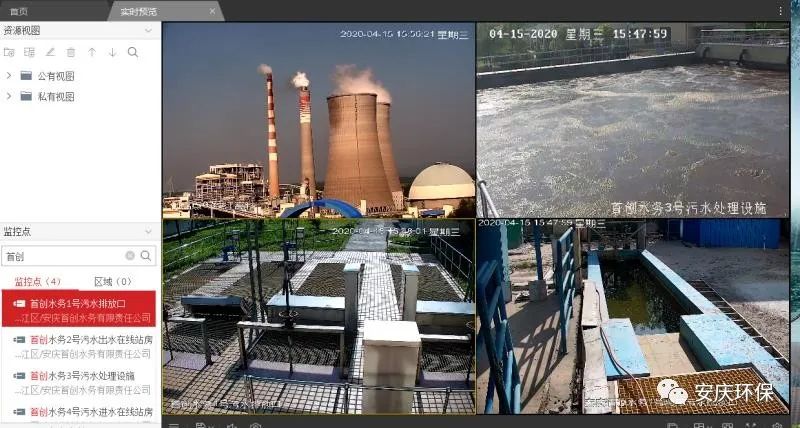
Task: Select 首创水务2号污水出水在线站房 monitoring point
Action: pos(79,345)
